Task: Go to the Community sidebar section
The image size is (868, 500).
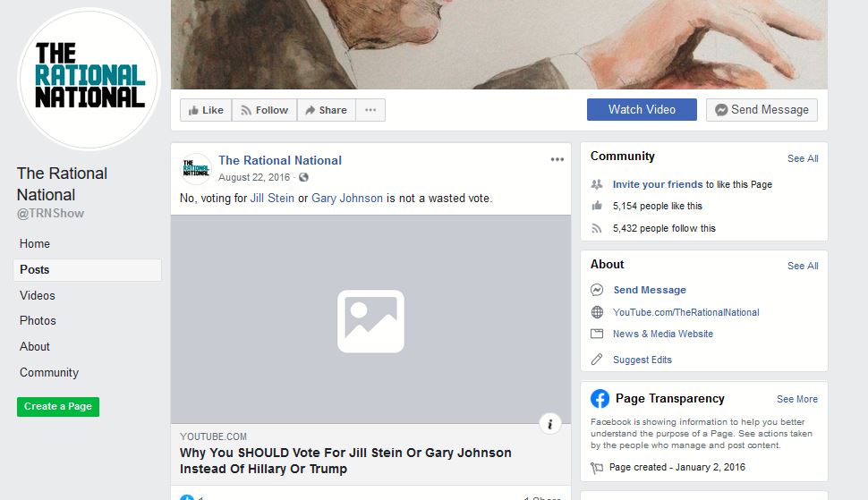Action: click(49, 373)
